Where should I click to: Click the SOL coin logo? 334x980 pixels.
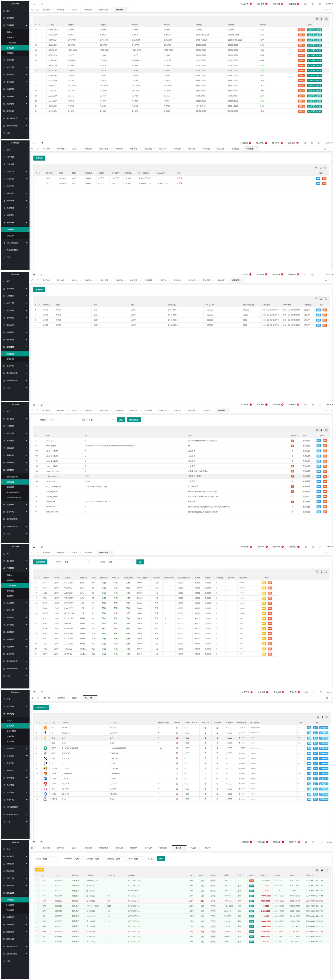(45, 743)
